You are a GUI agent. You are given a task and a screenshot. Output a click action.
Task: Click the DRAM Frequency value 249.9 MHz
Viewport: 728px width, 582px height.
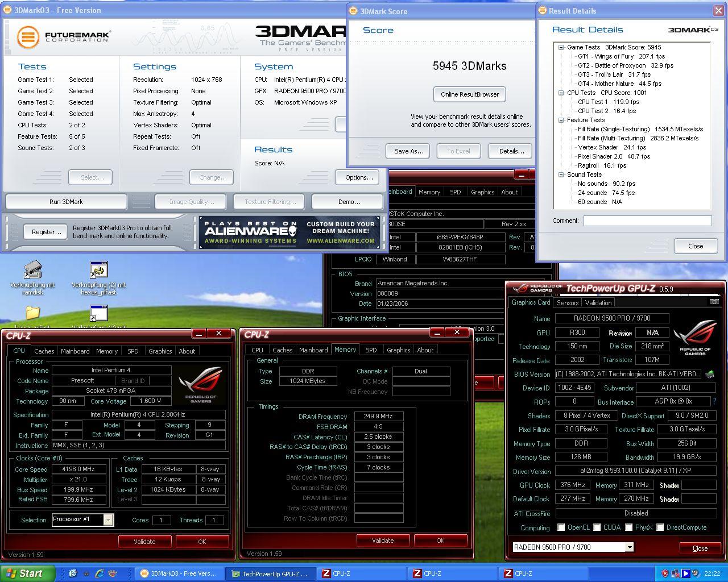coord(378,417)
